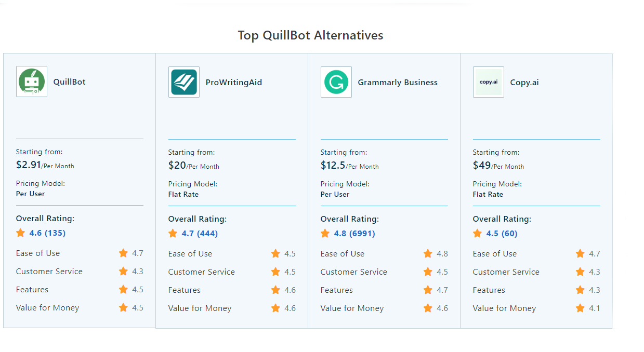644x352 pixels.
Task: Click Copy.ai's Value for Money star
Action: point(580,308)
